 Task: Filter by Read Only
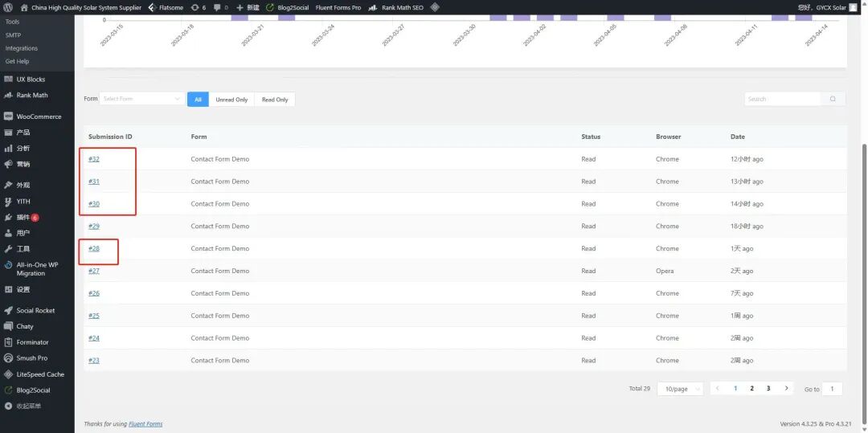pyautogui.click(x=275, y=100)
